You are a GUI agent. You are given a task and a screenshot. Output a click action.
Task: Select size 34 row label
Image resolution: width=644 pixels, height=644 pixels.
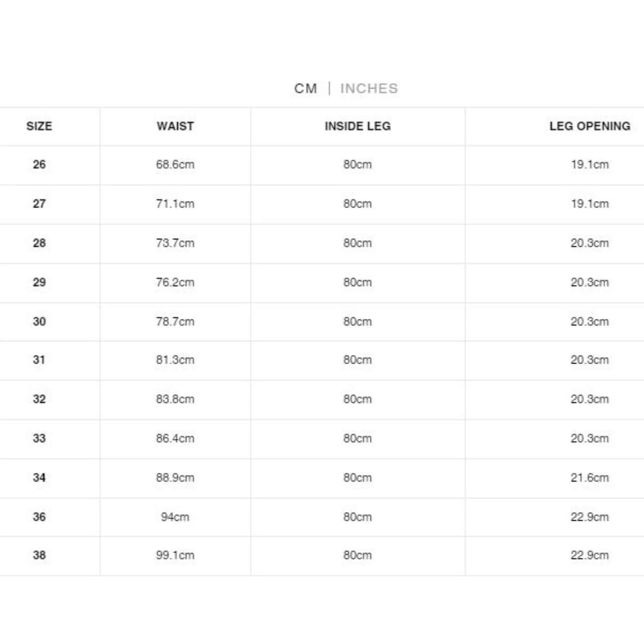39,478
